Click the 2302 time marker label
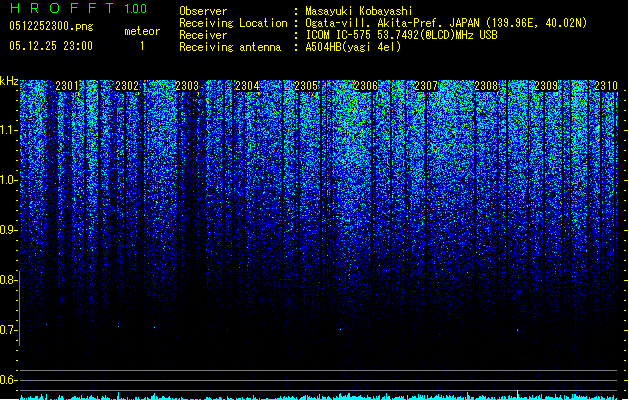 pyautogui.click(x=127, y=86)
